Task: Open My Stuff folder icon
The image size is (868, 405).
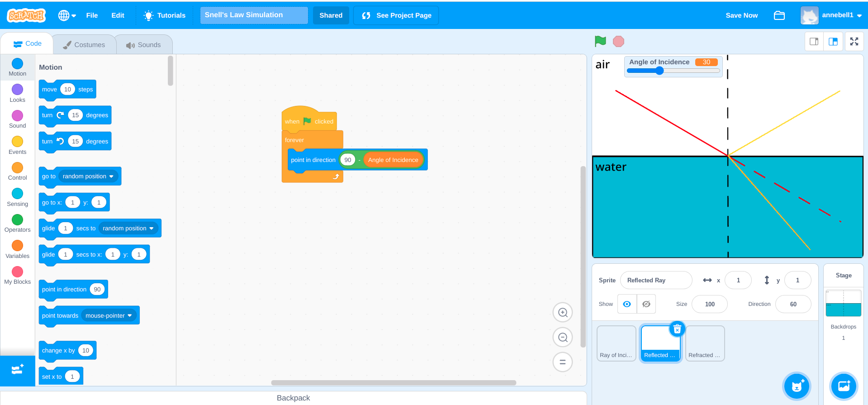Action: coord(779,15)
